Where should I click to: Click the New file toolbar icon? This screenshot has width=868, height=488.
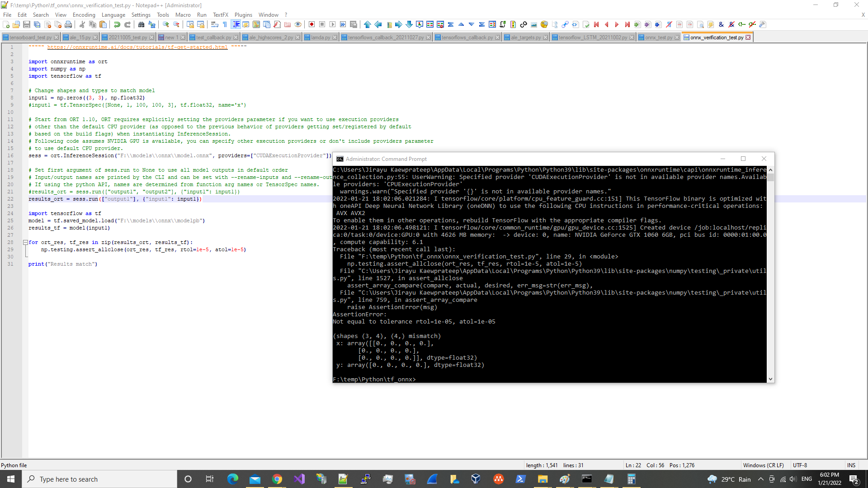6,24
